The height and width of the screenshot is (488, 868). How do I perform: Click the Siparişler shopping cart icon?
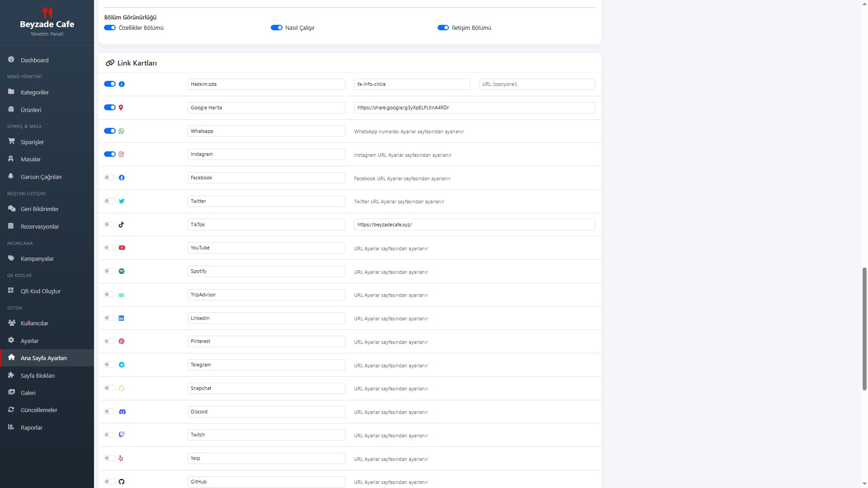pos(11,141)
